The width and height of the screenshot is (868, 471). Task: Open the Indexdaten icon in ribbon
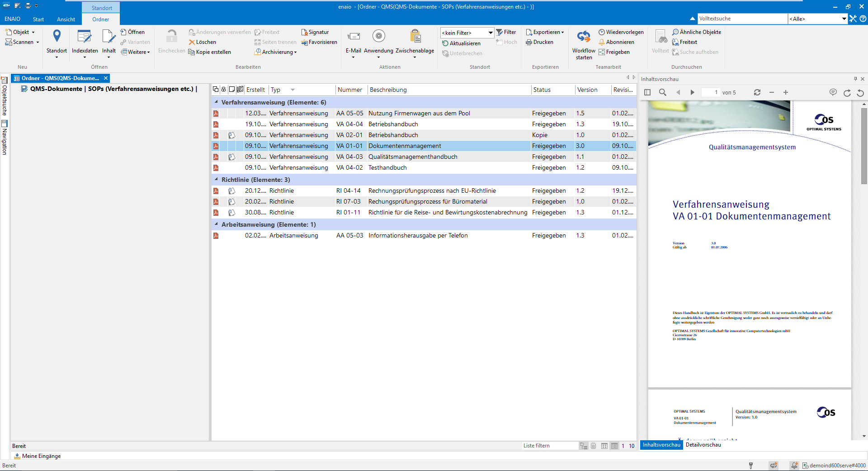coord(85,37)
